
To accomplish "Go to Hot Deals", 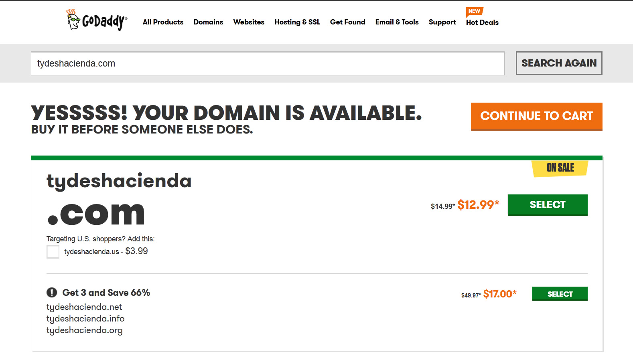I will 482,22.
